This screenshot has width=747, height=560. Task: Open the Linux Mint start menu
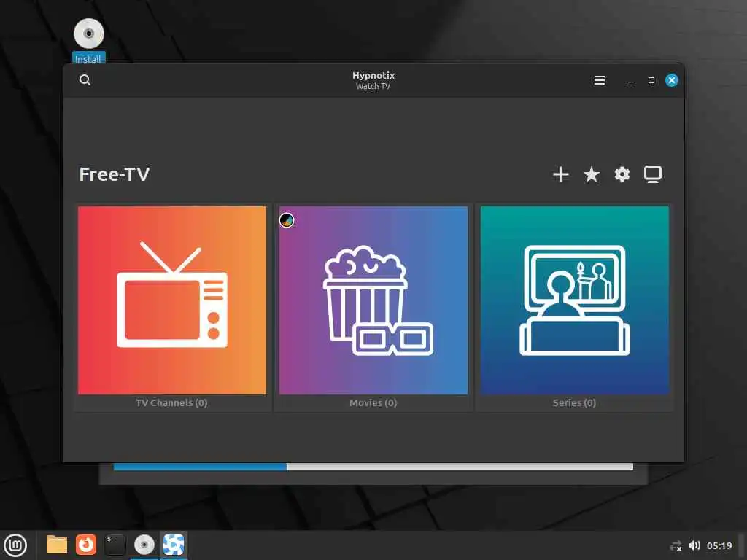pos(15,545)
